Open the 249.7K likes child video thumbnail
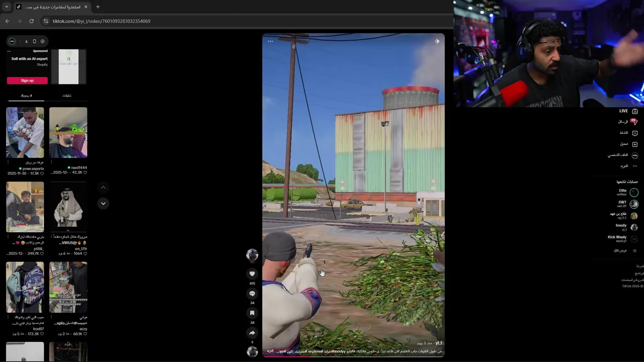 click(x=25, y=207)
